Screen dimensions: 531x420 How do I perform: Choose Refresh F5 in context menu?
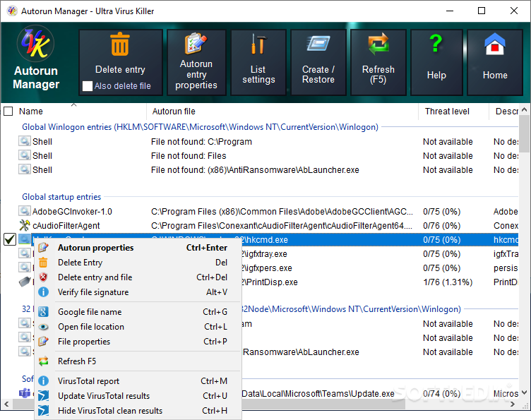click(x=138, y=361)
